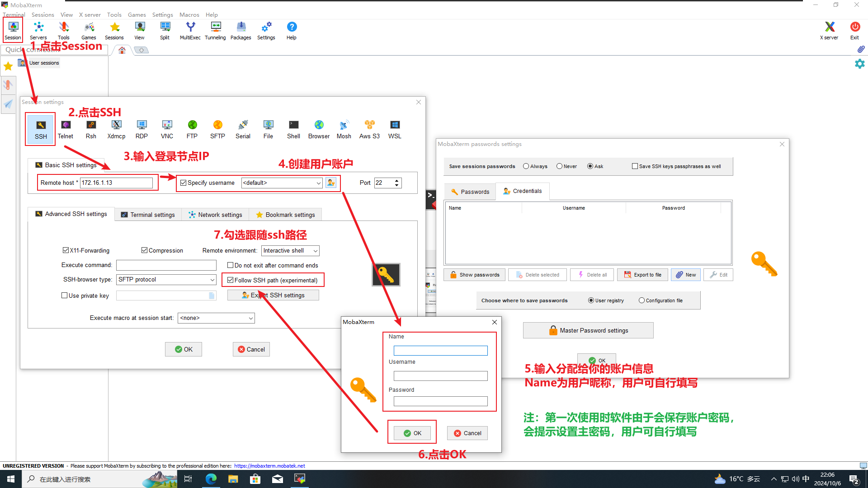Click the Remote host input field

[116, 183]
